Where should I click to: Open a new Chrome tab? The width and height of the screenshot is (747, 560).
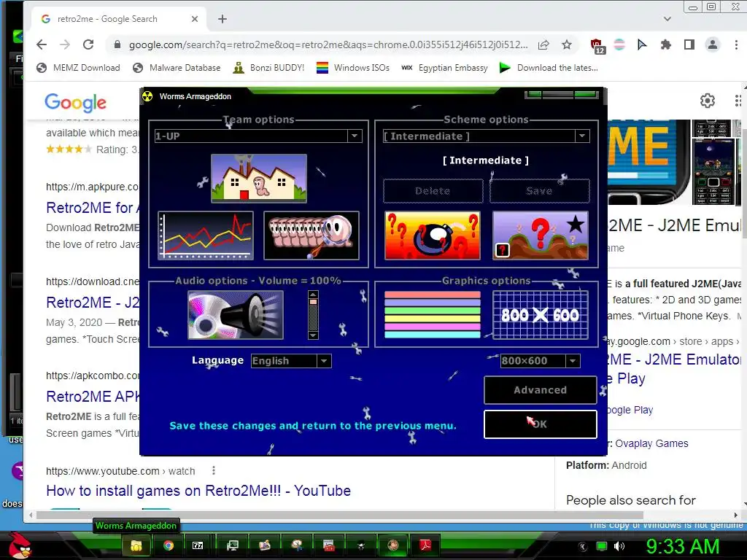click(222, 19)
